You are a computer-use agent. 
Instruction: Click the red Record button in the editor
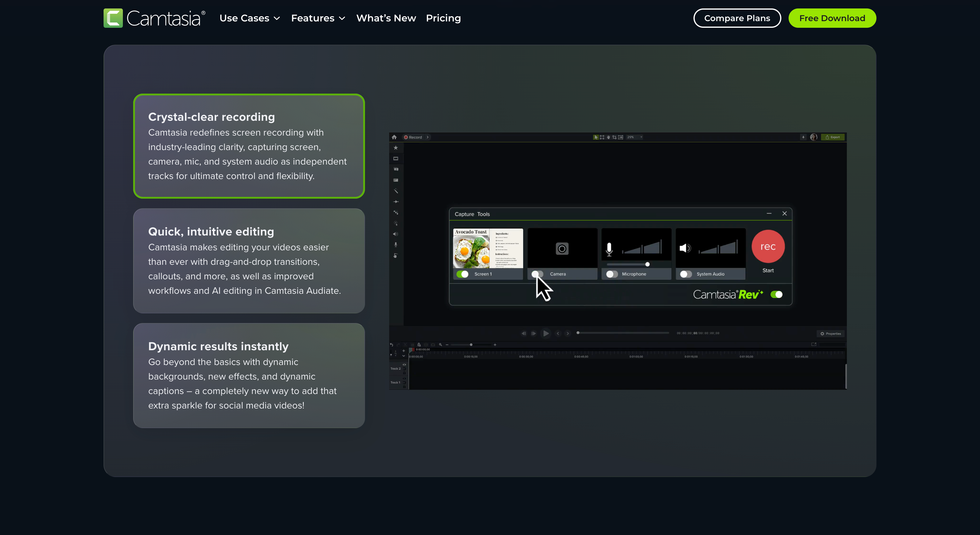(413, 137)
